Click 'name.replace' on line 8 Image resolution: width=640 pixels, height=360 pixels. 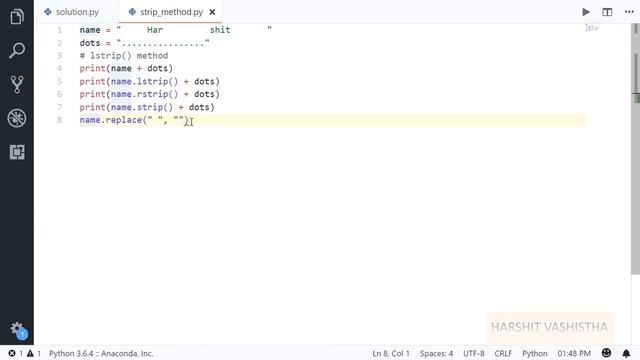pos(111,120)
